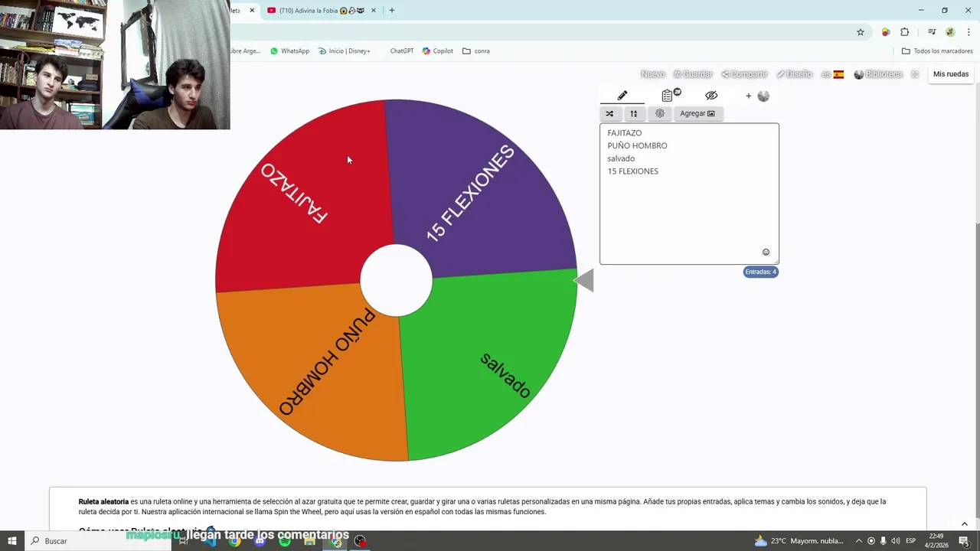Screen dimensions: 980x551
Task: Open browser extensions puzzle icon
Action: coord(905,32)
